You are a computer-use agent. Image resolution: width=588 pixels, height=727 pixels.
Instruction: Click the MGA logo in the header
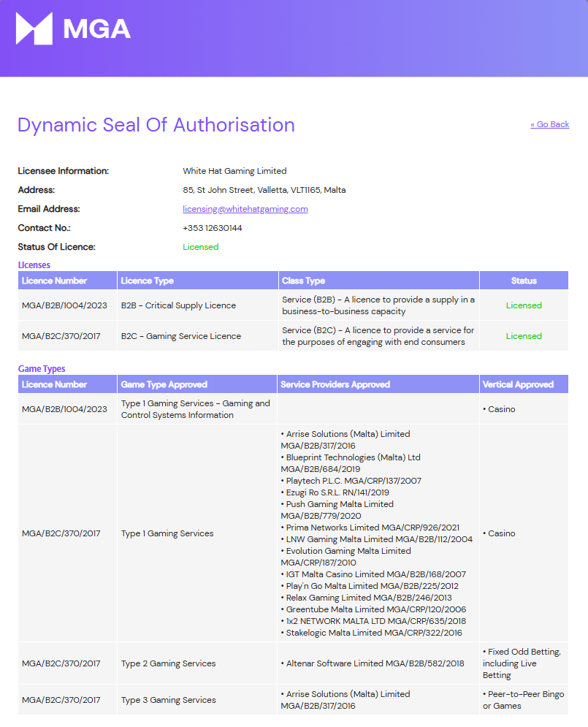click(73, 28)
